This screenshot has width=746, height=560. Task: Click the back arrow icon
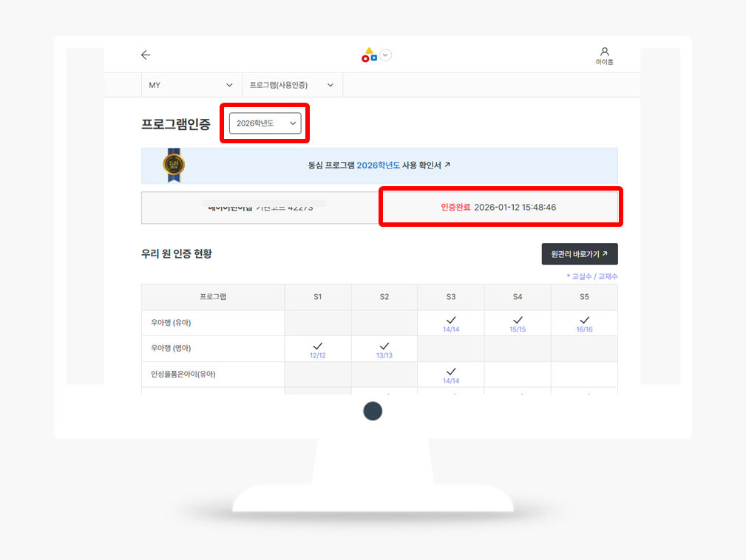point(146,55)
